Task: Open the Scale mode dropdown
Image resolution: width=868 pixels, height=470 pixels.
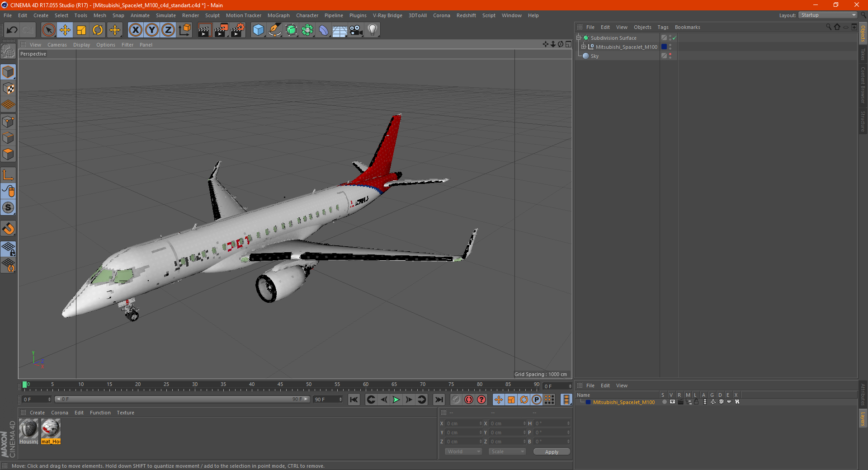Action: [507, 451]
